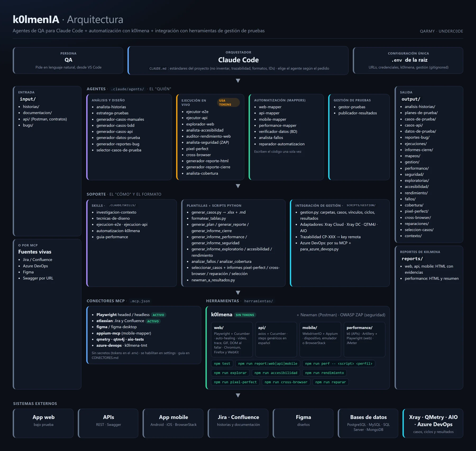Click the "App mobile" external system card
This screenshot has height=451, width=476.
tap(173, 423)
